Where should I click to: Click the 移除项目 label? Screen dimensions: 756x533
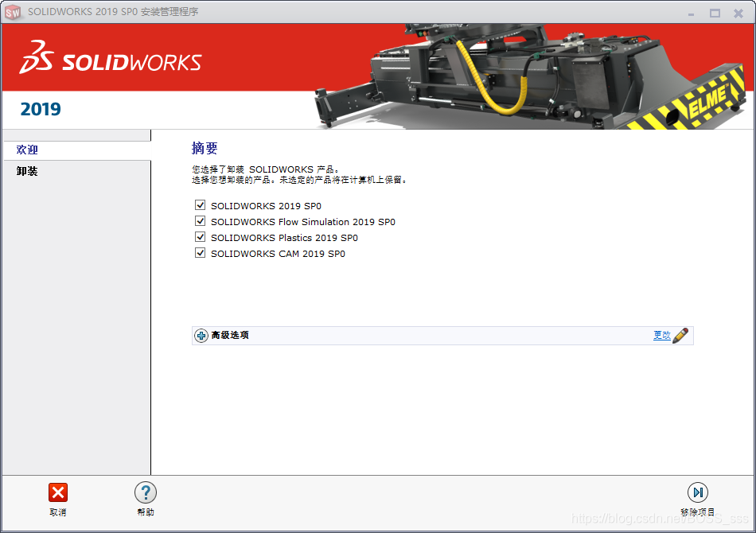pyautogui.click(x=698, y=512)
